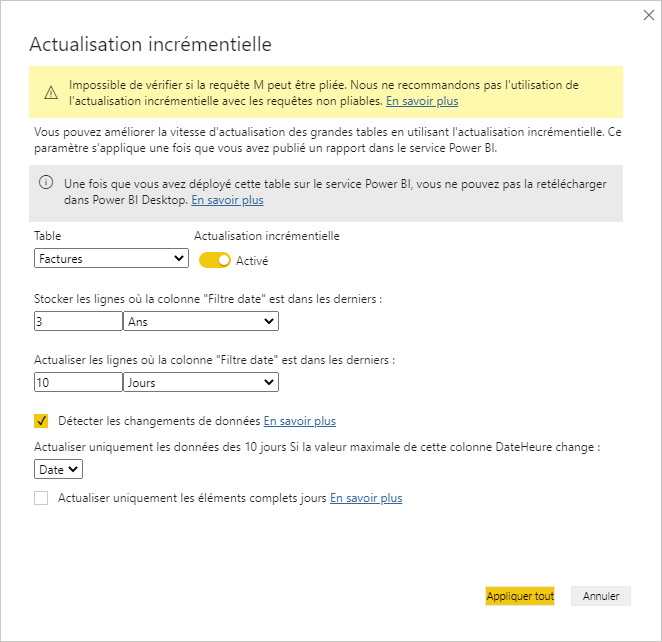Click the 'Activé' label beside the toggle
This screenshot has width=662, height=642.
(252, 261)
